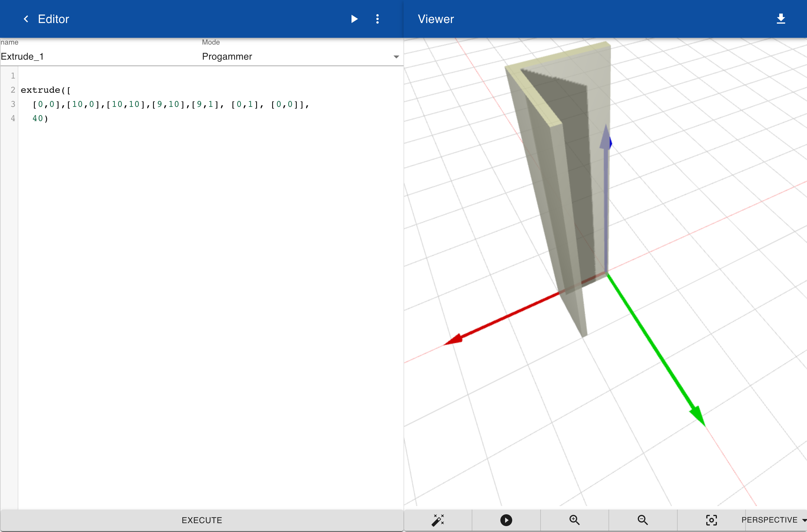Click the coordinates list on line 3

tap(171, 104)
